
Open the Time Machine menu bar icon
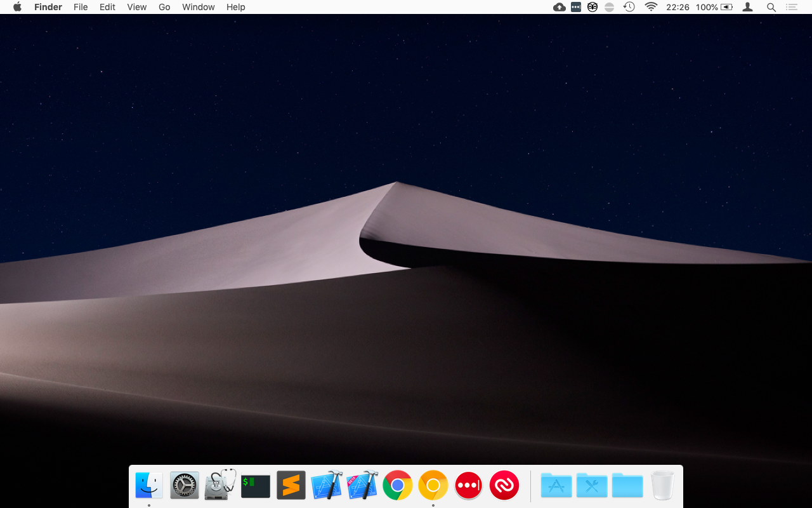tap(629, 7)
